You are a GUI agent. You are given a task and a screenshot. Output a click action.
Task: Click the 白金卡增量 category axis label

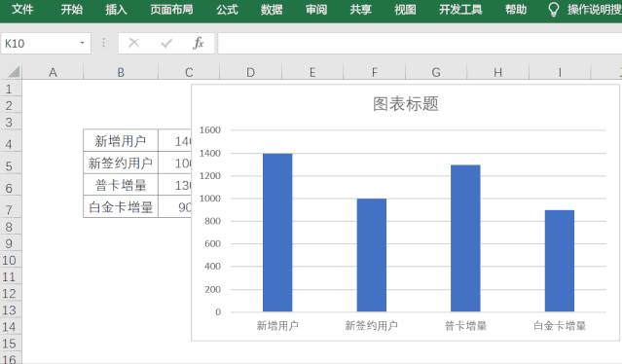(x=560, y=326)
